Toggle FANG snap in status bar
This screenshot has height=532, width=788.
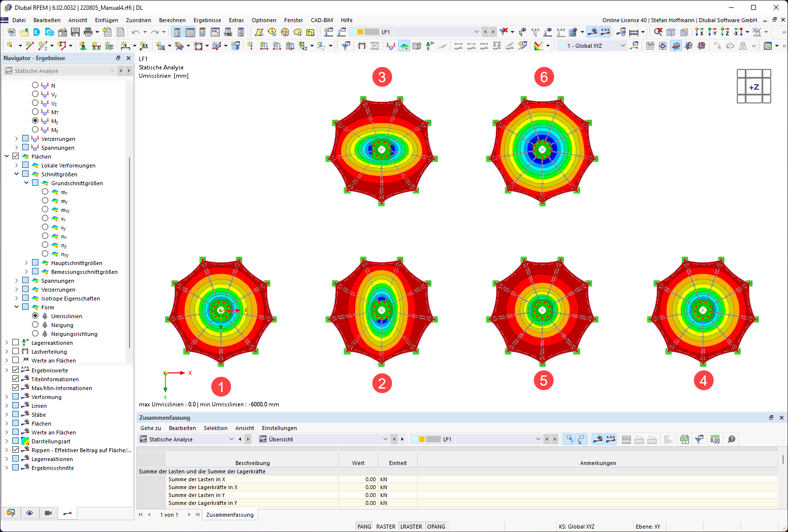364,527
